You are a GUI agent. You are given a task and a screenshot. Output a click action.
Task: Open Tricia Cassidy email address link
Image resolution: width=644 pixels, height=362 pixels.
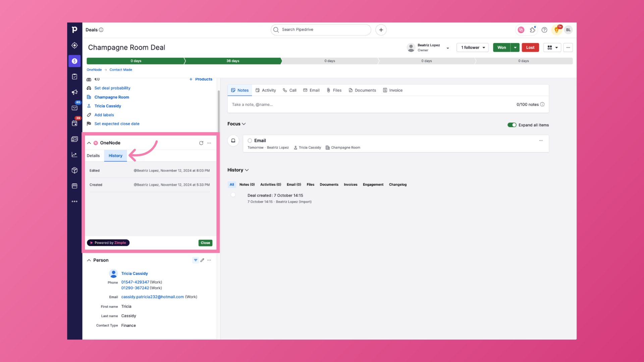coord(153,297)
